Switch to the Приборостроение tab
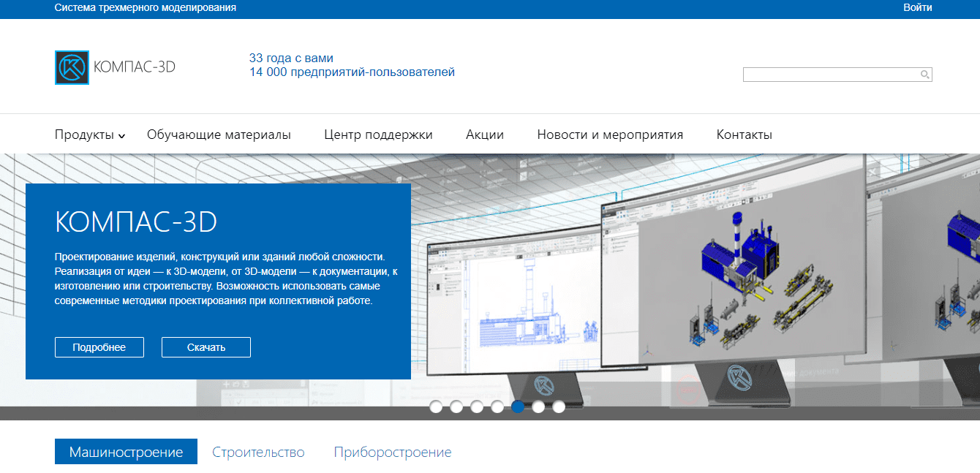Image resolution: width=980 pixels, height=473 pixels. [393, 453]
